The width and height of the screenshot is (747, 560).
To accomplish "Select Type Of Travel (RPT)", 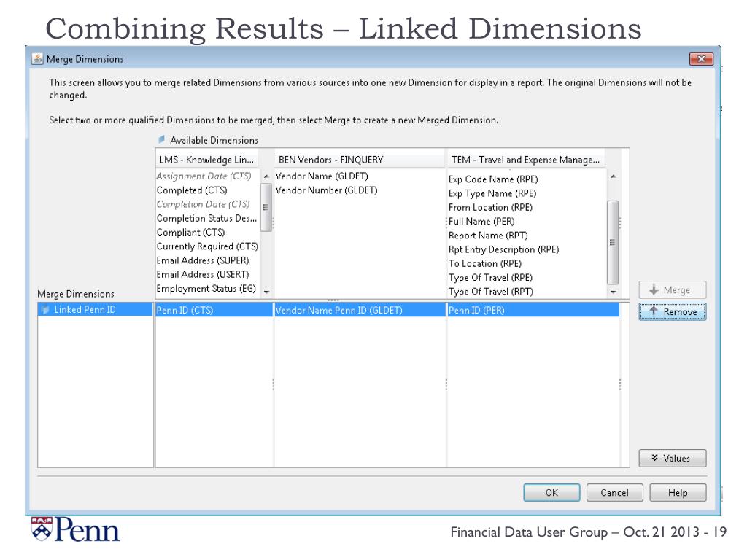I will coord(491,292).
